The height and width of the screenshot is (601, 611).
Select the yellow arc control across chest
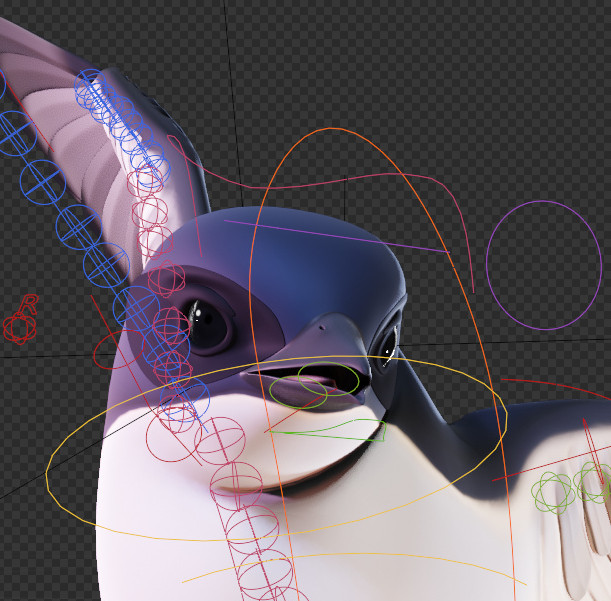355,567
